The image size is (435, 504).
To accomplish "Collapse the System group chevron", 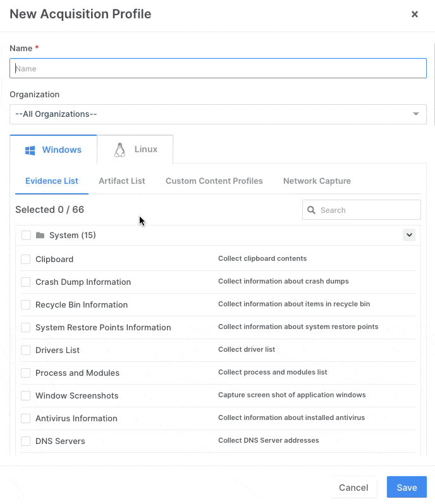I will coord(409,235).
